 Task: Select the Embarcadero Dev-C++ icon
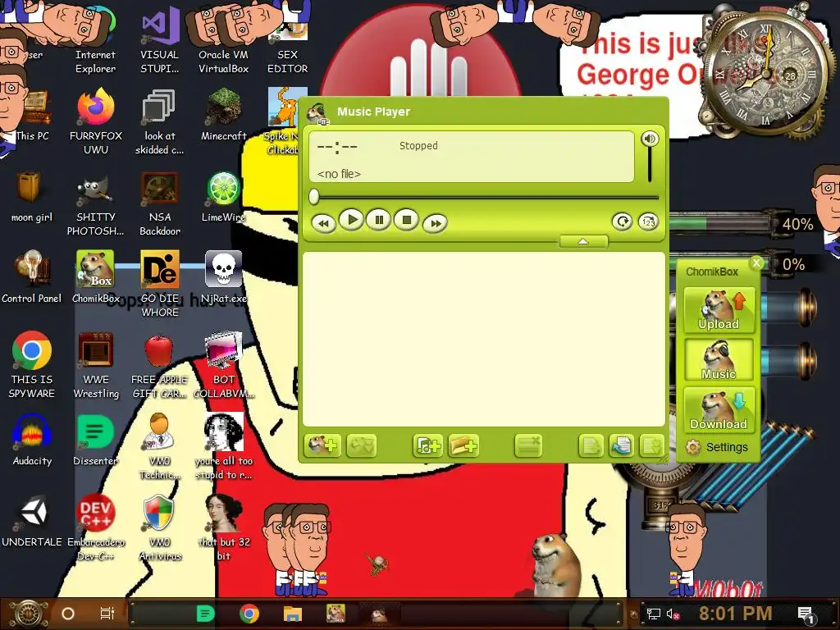coord(95,527)
